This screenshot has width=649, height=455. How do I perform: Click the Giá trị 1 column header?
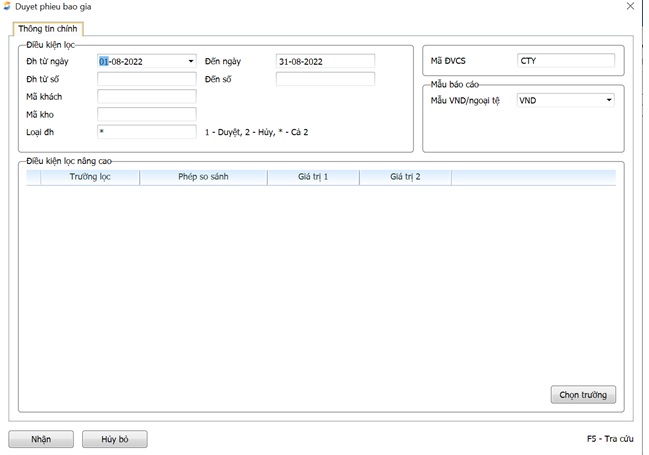point(313,177)
